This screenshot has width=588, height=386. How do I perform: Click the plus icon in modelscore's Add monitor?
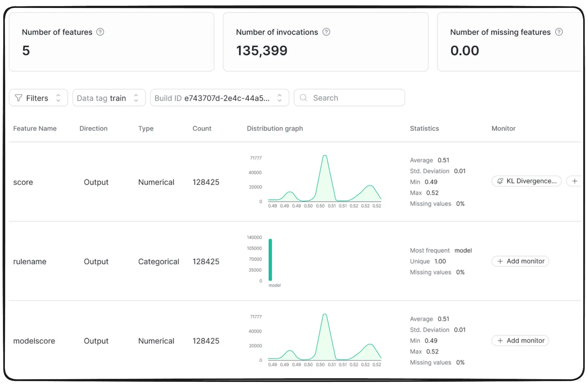pyautogui.click(x=500, y=340)
